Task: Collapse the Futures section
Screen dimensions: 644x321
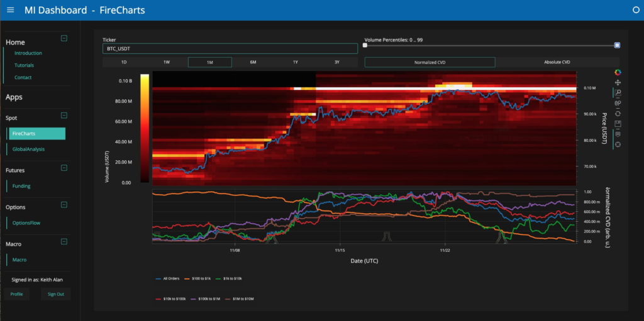Action: (64, 168)
